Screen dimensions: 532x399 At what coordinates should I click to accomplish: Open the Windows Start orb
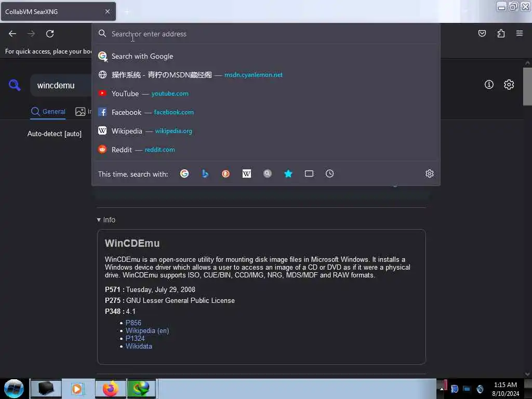[14, 389]
